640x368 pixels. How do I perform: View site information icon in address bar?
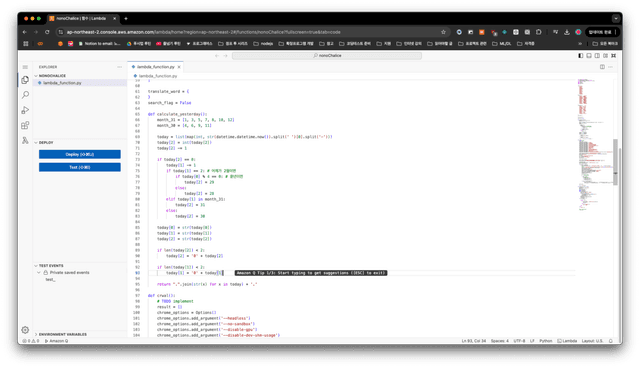click(x=61, y=32)
